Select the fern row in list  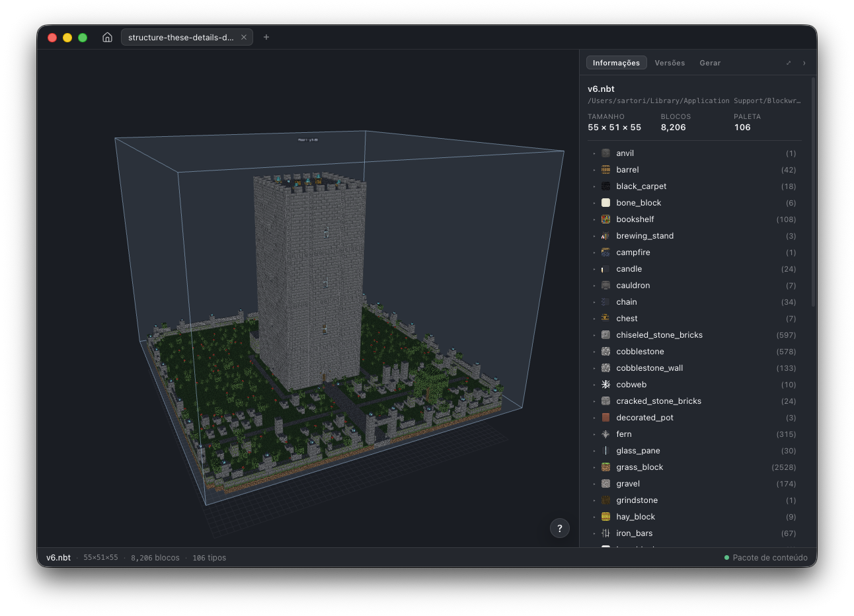point(694,434)
